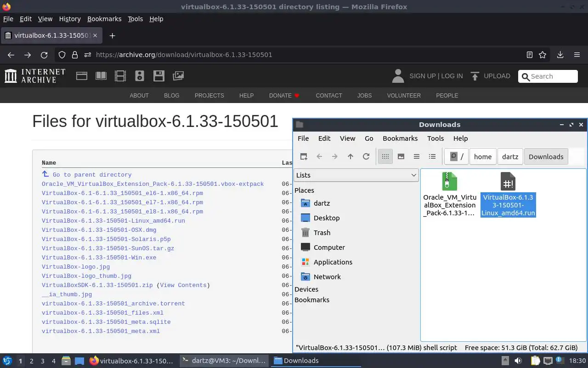This screenshot has height=368, width=588.
Task: Open Firefox Bookmarks menu
Action: click(x=104, y=19)
